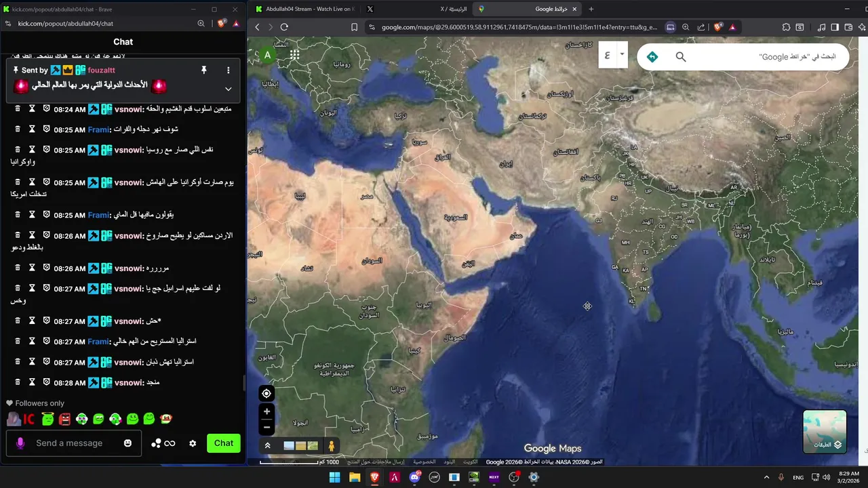Screen dimensions: 868x488
Task: Open the Brave Wallet icon
Action: (848, 27)
